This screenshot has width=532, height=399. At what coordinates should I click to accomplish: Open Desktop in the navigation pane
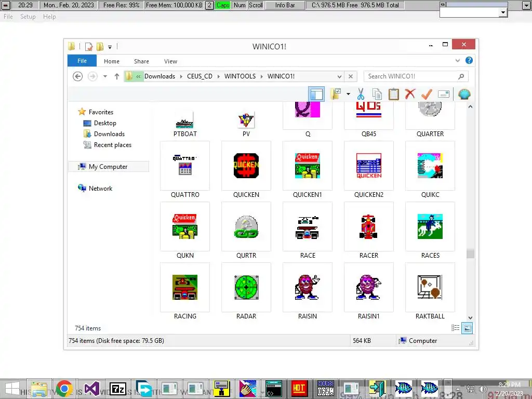[x=105, y=123]
